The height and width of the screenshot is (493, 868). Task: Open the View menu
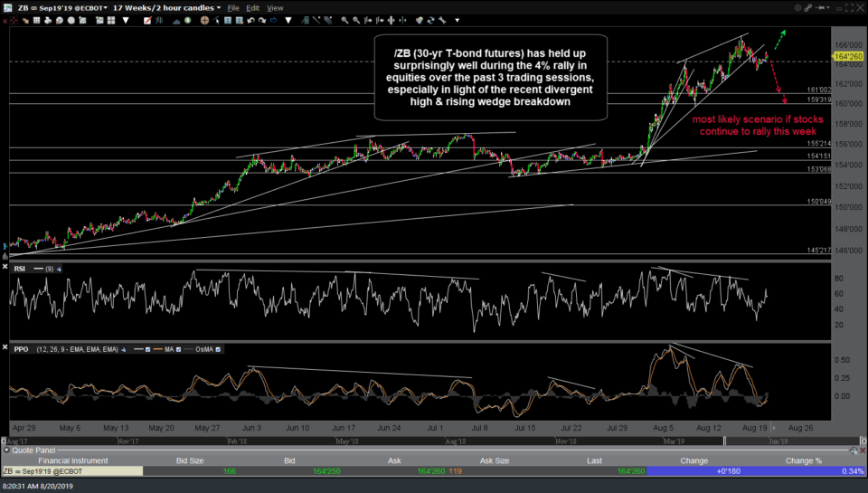pos(275,8)
